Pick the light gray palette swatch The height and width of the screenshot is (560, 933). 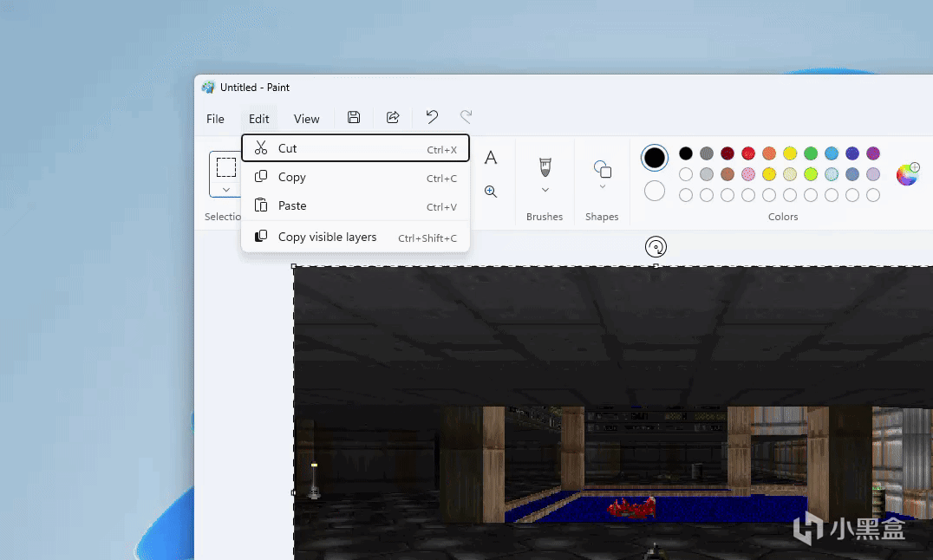click(x=707, y=174)
